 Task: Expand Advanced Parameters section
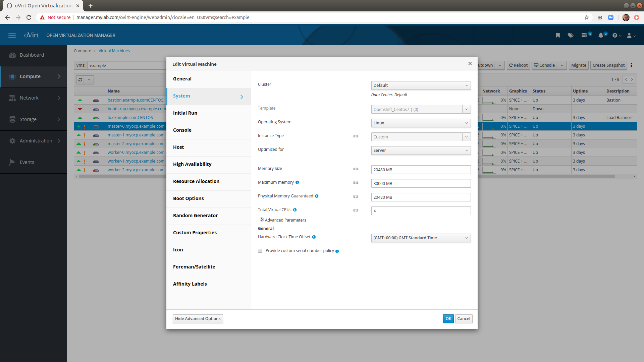pyautogui.click(x=262, y=220)
